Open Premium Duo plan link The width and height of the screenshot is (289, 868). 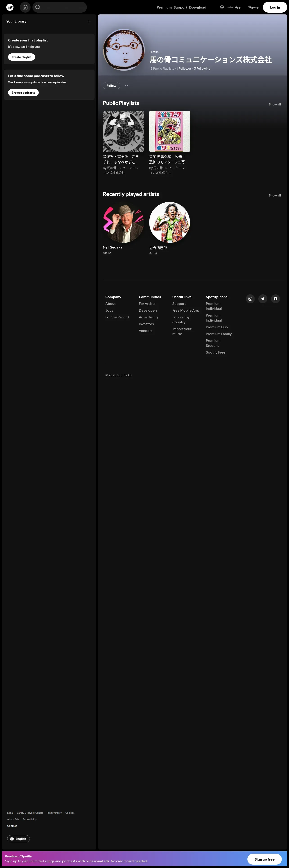point(217,327)
